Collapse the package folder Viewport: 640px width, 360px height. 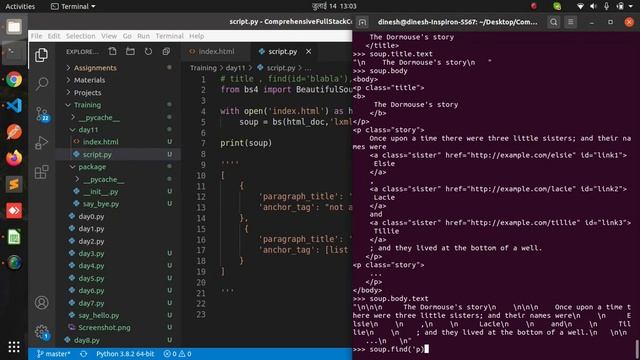coord(92,167)
